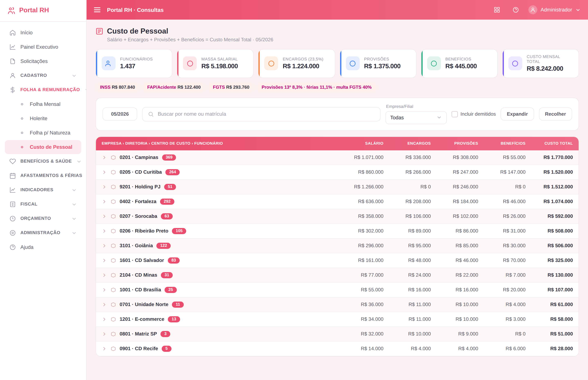
Task: Click the Expandir button
Action: (x=517, y=114)
